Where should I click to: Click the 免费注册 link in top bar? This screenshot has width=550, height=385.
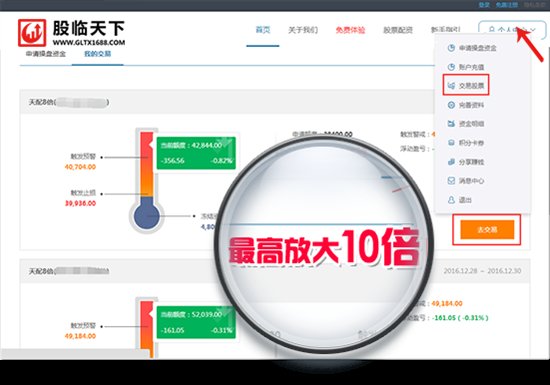(507, 5)
